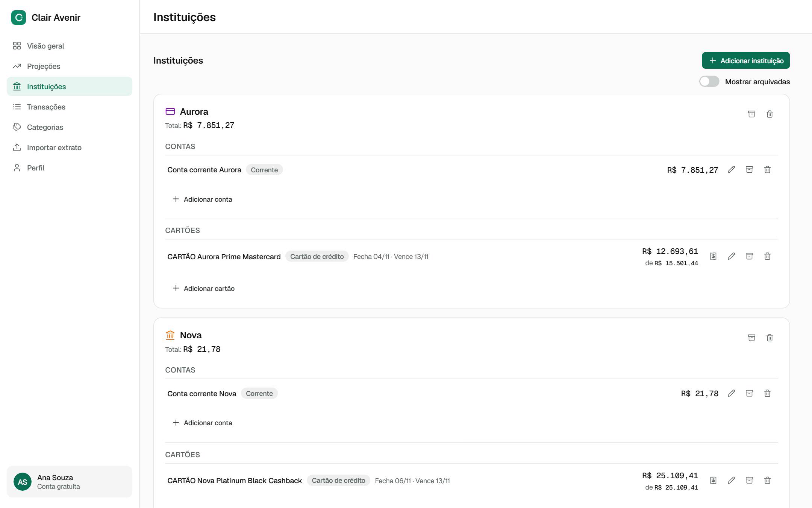Click the Clair Avenir logo icon
Screen dimensions: 812x508
click(x=18, y=18)
